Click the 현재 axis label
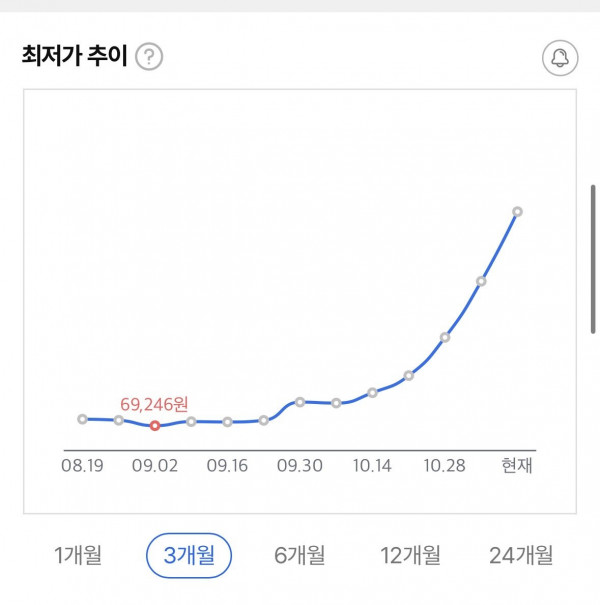 point(518,465)
